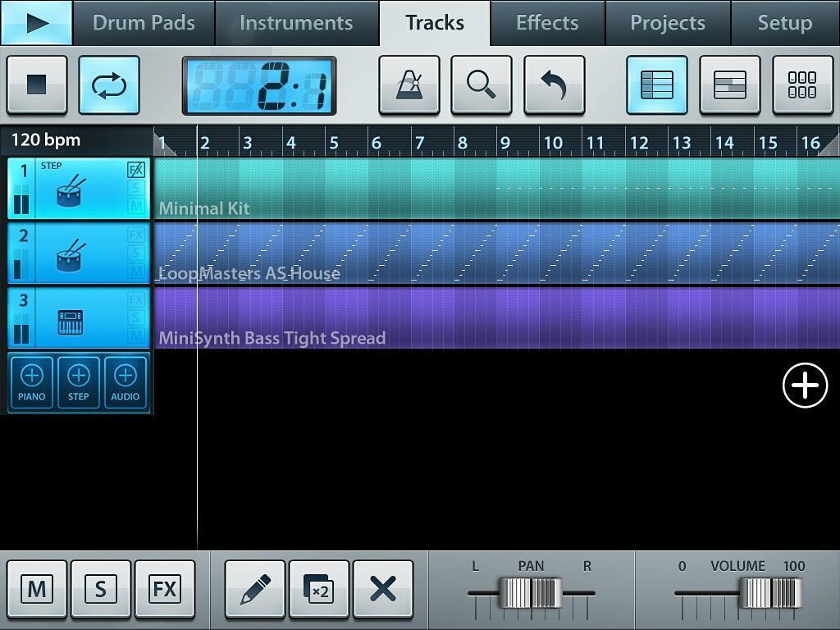Toggle FX on track 2

point(136,235)
